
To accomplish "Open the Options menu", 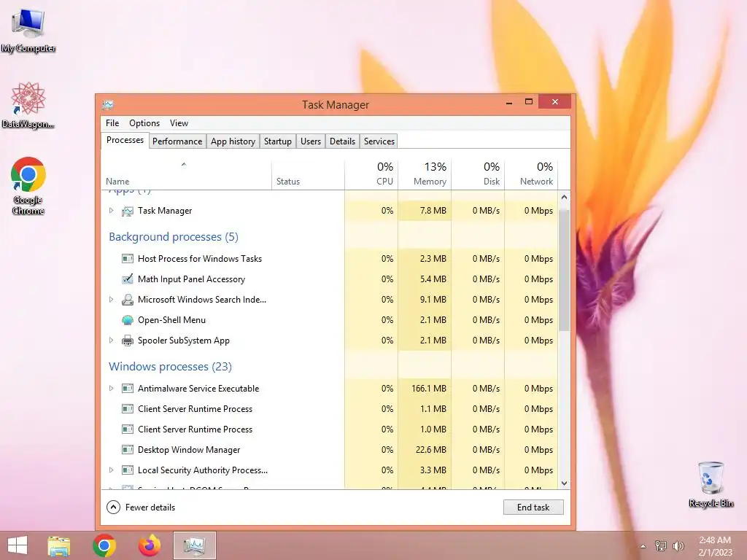I will [x=144, y=122].
